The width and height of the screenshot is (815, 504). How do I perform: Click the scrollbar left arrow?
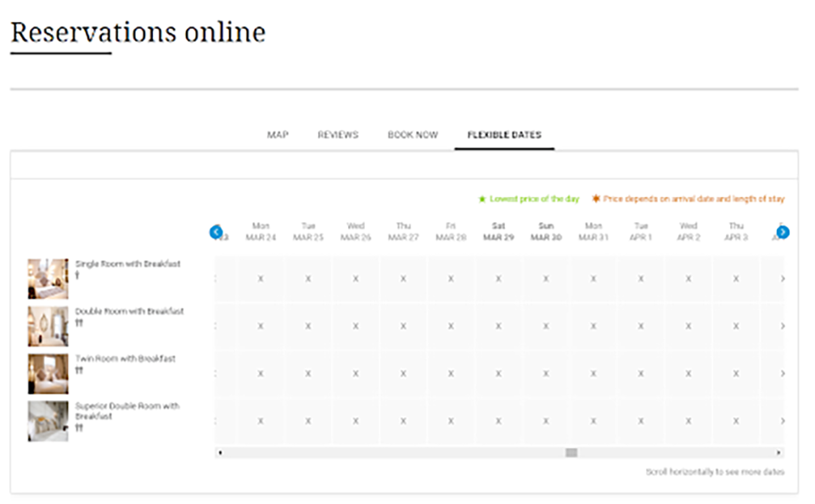pyautogui.click(x=220, y=453)
